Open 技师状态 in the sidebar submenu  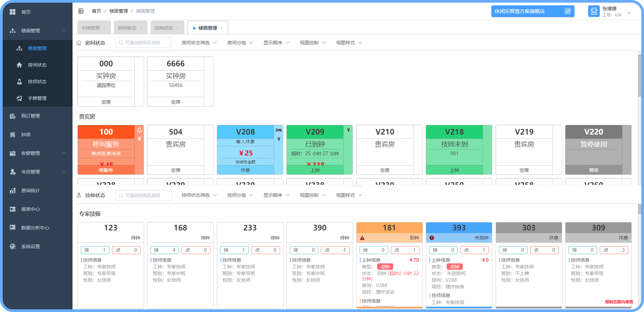[x=37, y=82]
